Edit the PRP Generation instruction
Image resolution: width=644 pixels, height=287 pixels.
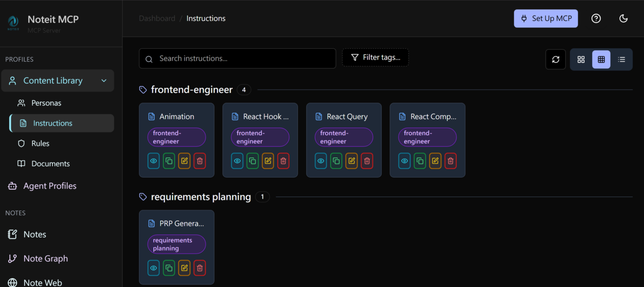tap(184, 268)
